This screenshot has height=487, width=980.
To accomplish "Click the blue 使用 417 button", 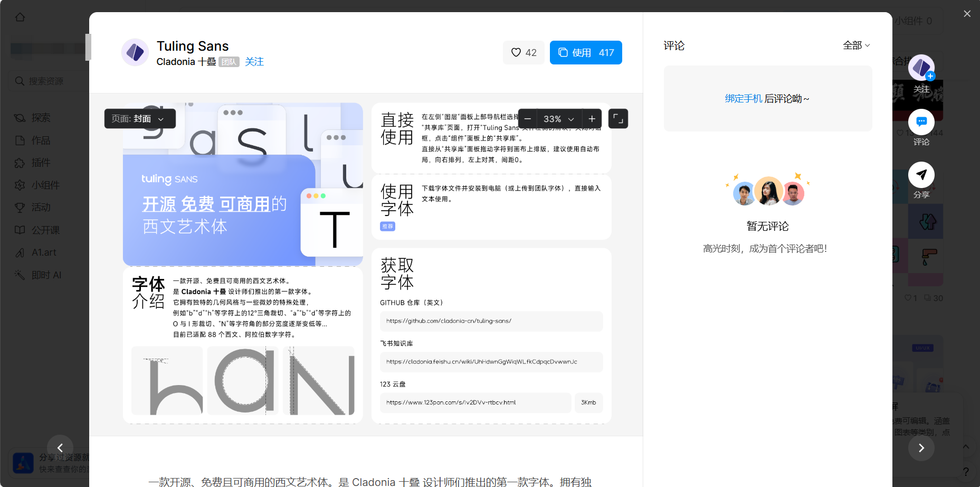I will (x=586, y=52).
